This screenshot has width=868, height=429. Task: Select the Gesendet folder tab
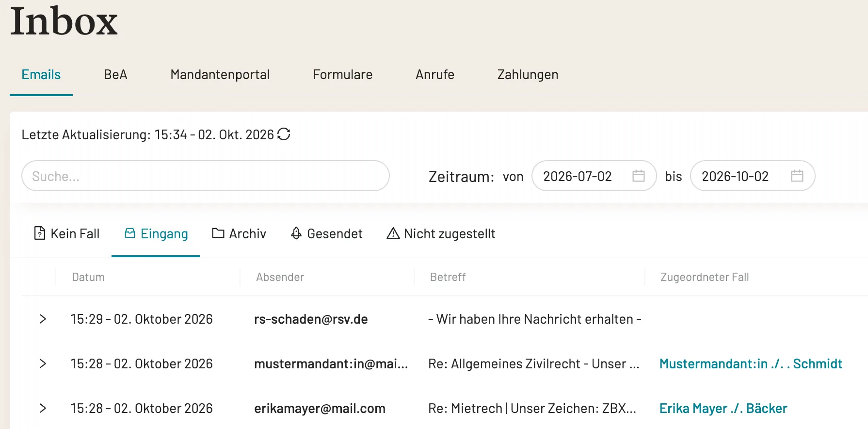pos(326,234)
